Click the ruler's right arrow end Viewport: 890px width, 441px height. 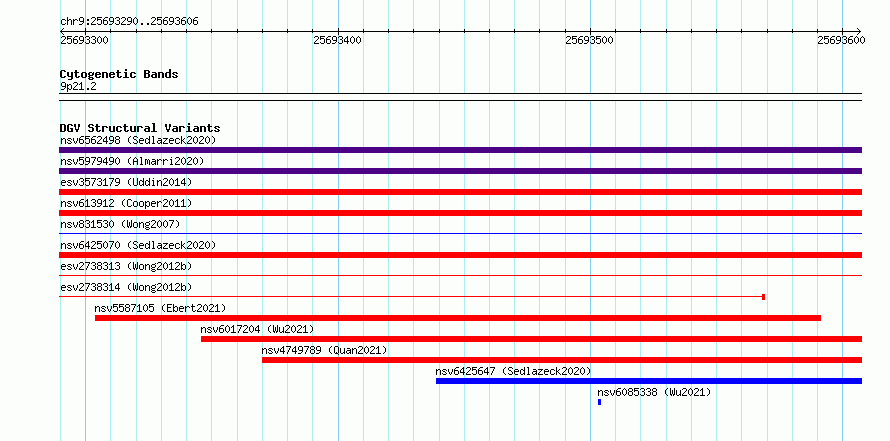coord(858,31)
